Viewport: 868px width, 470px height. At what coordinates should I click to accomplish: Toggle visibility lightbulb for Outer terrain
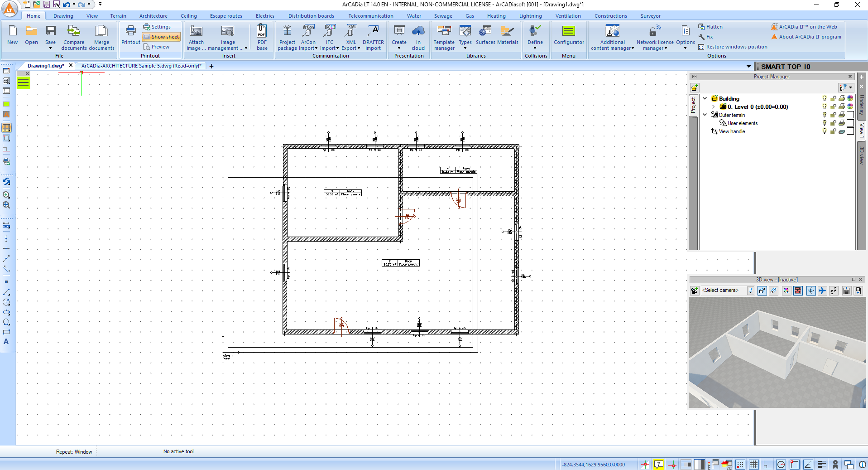point(824,115)
